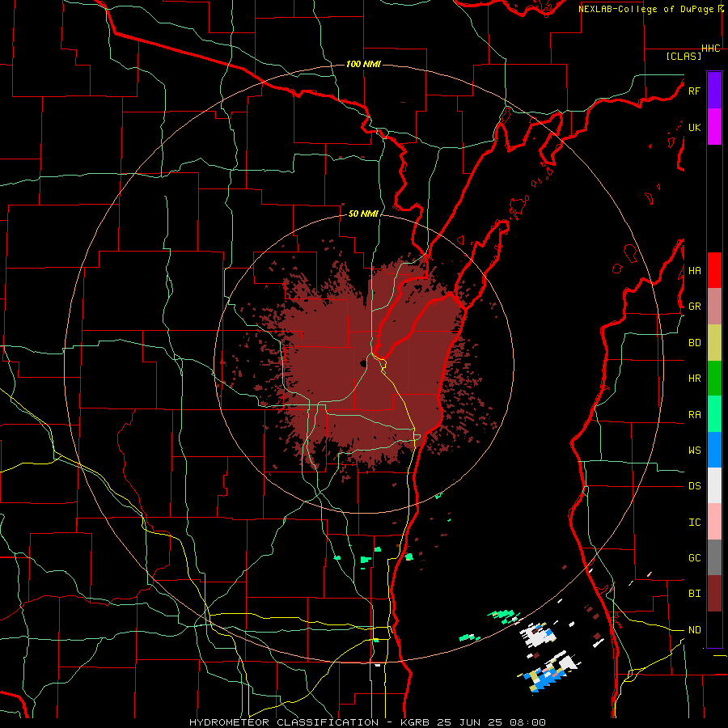Click the RF legend label
The image size is (728, 728).
click(694, 91)
